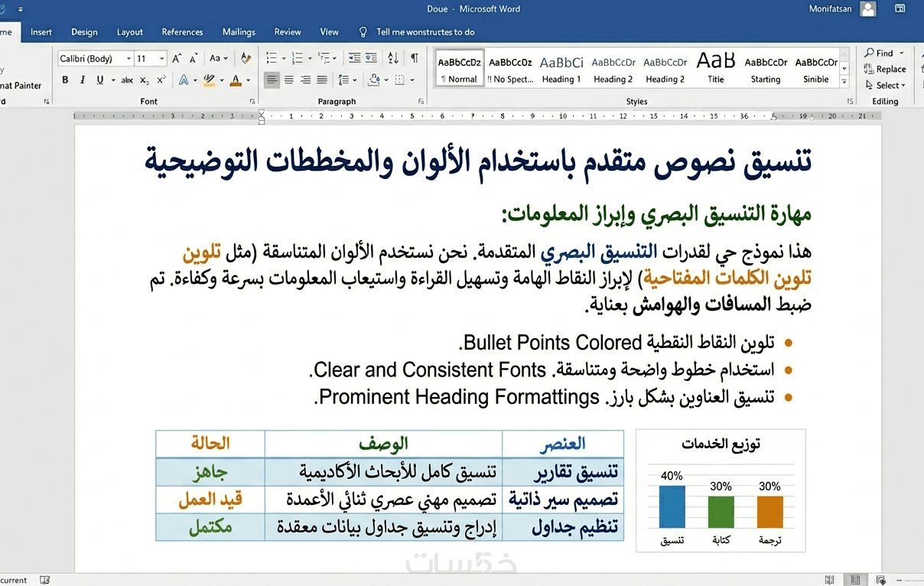Click the Find magnifier button
Viewport: 924px width, 586px height.
pyautogui.click(x=880, y=53)
